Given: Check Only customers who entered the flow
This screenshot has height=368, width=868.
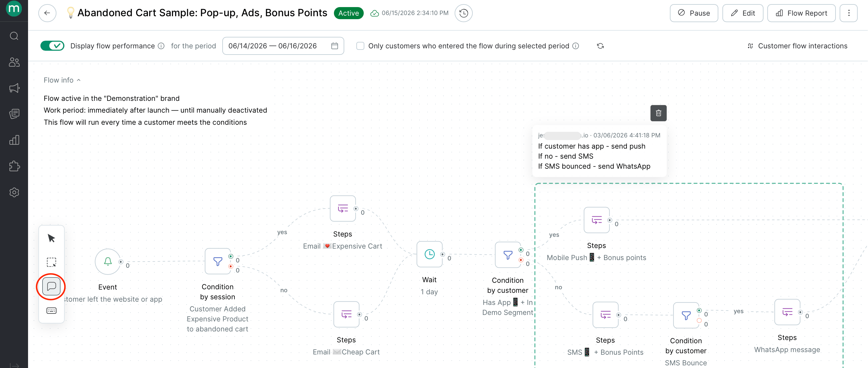Looking at the screenshot, I should [360, 46].
